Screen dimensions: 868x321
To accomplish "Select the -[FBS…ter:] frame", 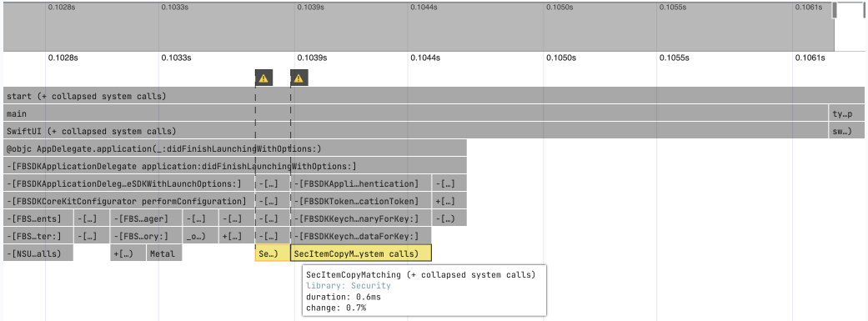I will point(38,236).
